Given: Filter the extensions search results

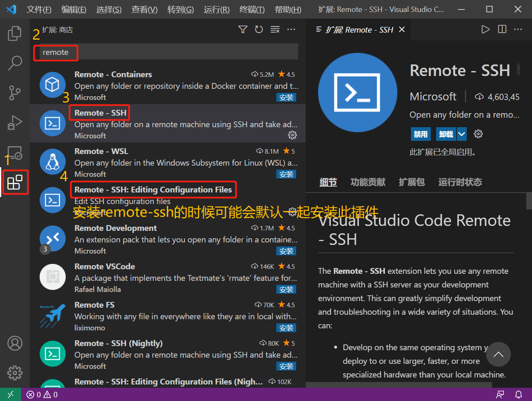Looking at the screenshot, I should tap(242, 29).
